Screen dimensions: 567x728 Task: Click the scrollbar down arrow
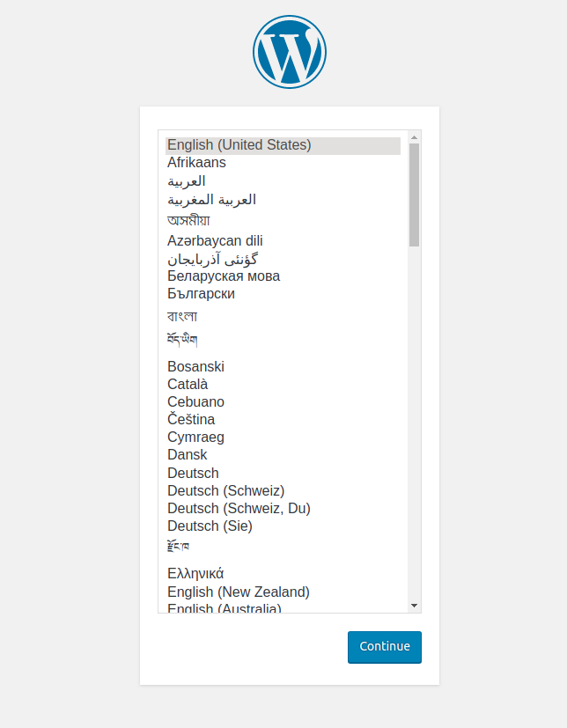(x=414, y=606)
